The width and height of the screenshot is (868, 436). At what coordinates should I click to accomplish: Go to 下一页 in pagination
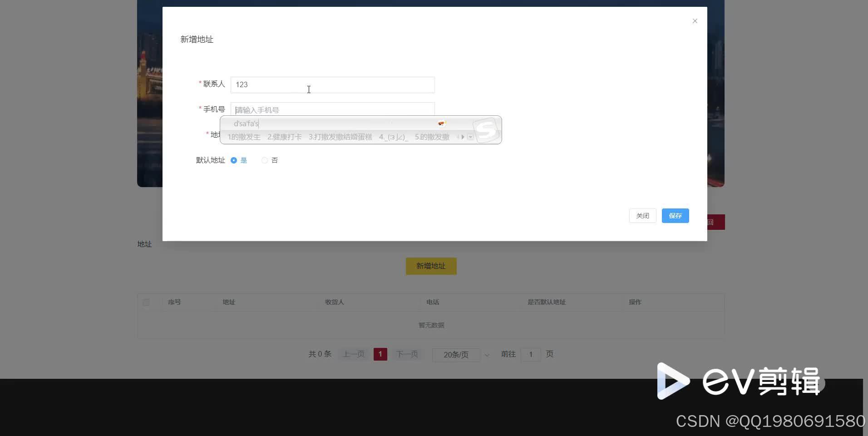pos(406,354)
